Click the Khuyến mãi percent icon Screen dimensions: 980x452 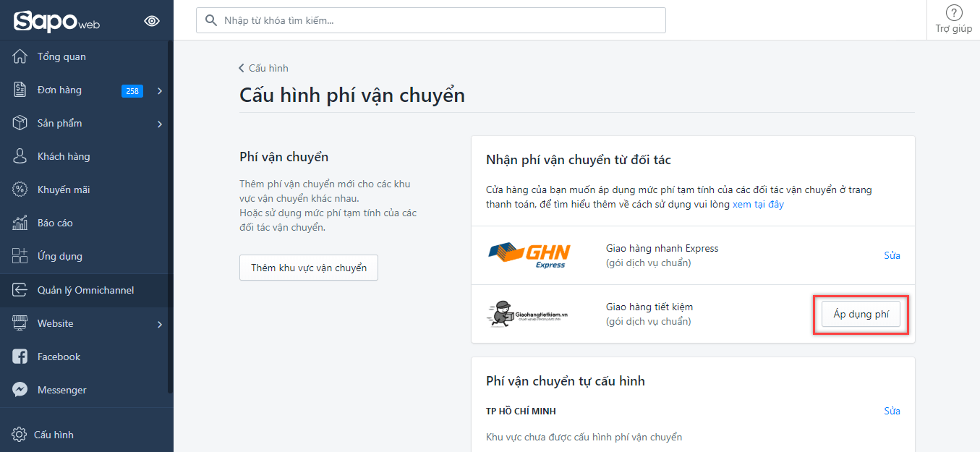20,189
